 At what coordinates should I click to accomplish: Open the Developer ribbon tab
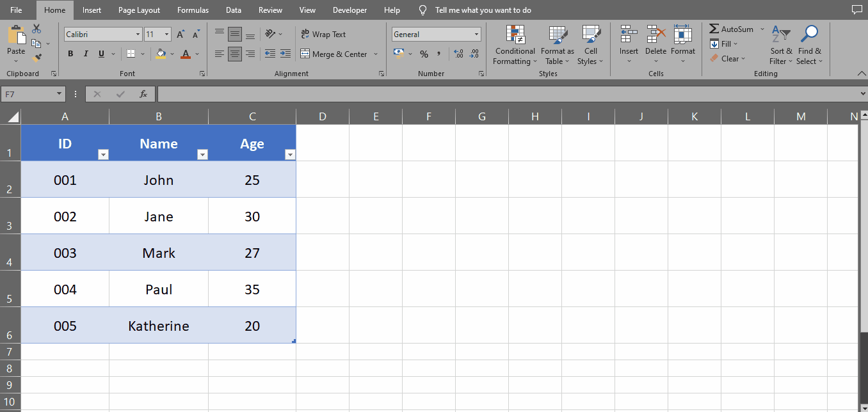point(350,10)
